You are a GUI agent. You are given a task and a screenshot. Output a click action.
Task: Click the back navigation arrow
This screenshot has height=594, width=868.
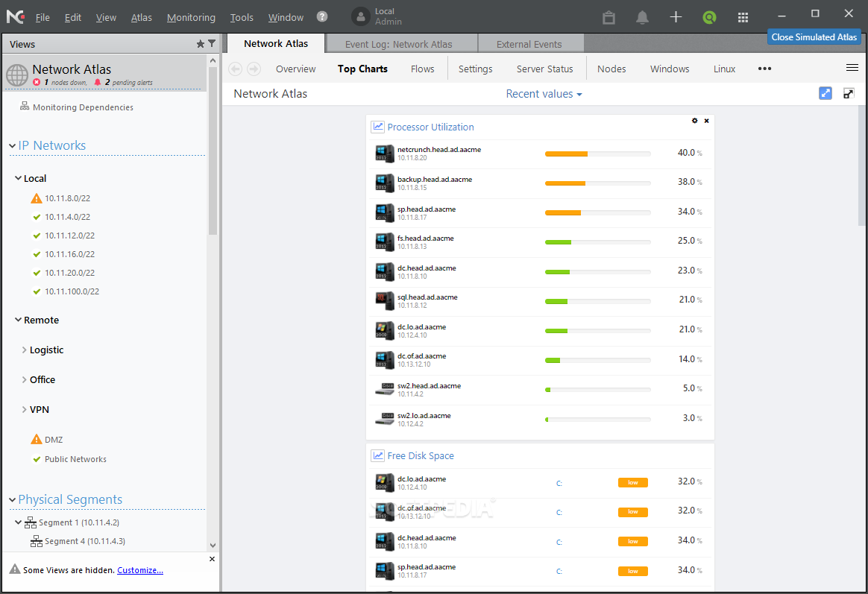coord(235,69)
